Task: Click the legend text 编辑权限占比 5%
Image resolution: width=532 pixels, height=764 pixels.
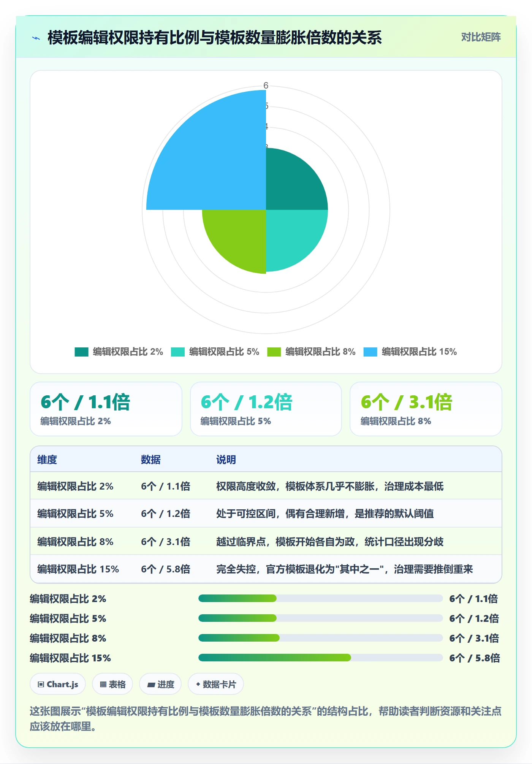Action: (224, 352)
